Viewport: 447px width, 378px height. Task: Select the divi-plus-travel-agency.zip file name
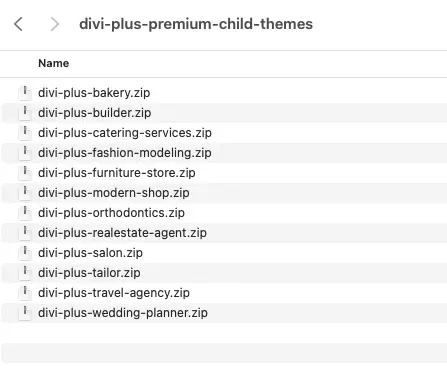[x=114, y=293]
